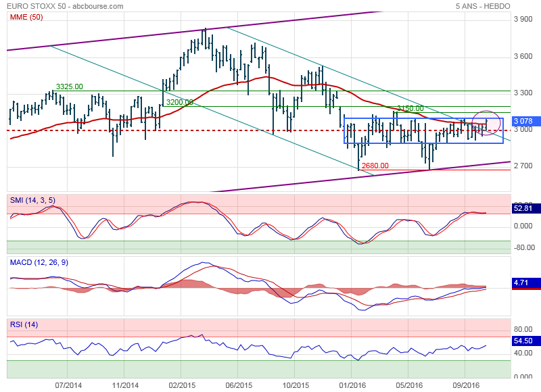Viewport: 541px width, 392px height.
Task: Select the SMI (14, 3, 5) indicator label
Action: click(x=32, y=200)
